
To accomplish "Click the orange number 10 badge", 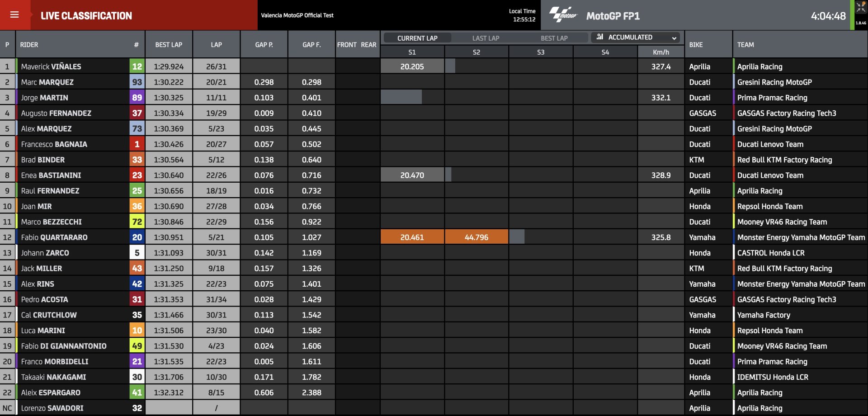I will (137, 330).
